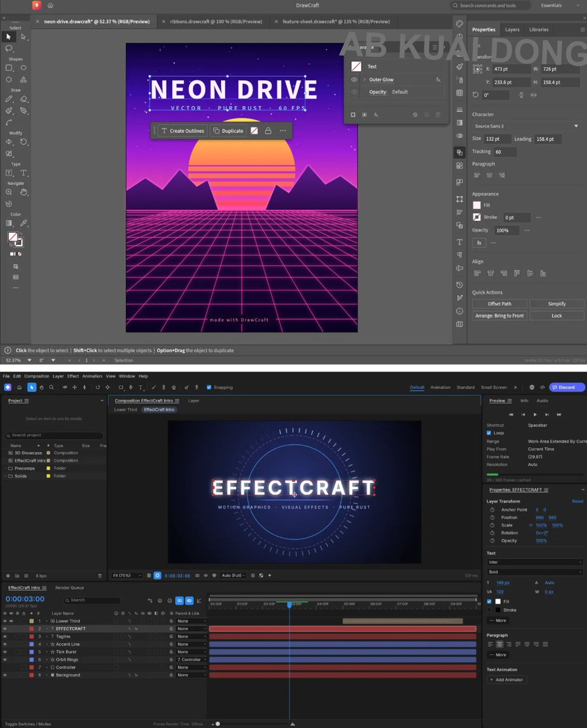The height and width of the screenshot is (728, 587).
Task: Open the Layers panel tab in DrawCraft
Action: (x=512, y=29)
